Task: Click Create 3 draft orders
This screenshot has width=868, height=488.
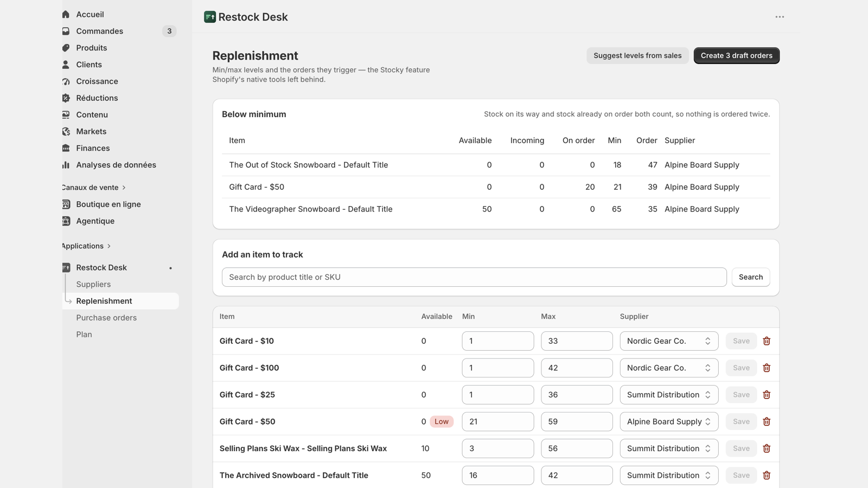Action: click(737, 56)
